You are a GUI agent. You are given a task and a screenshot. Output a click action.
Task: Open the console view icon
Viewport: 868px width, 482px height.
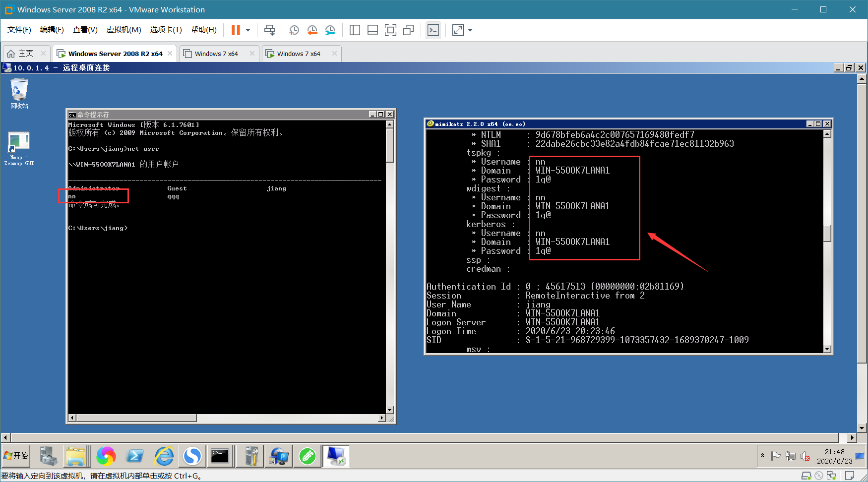pos(433,30)
